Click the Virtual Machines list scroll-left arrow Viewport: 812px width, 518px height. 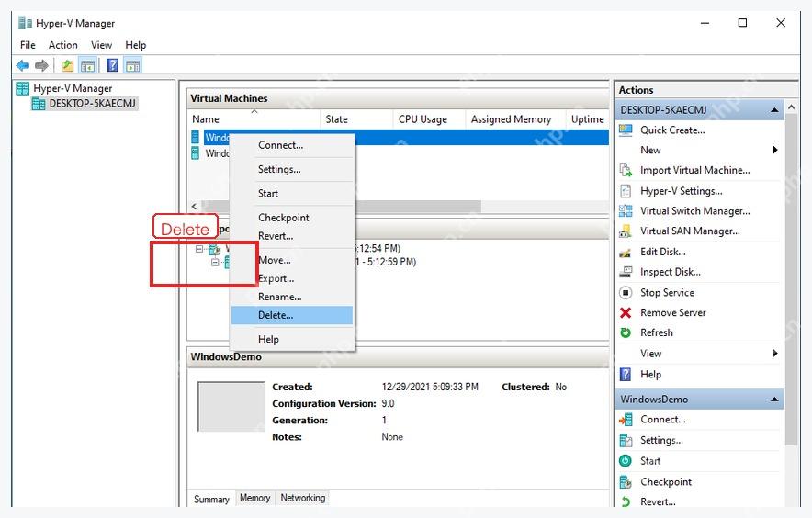[x=194, y=206]
